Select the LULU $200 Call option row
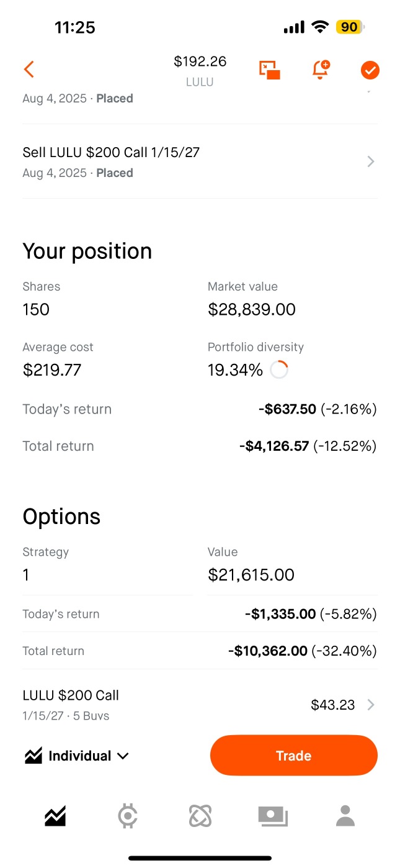This screenshot has height=868, width=400. click(200, 705)
